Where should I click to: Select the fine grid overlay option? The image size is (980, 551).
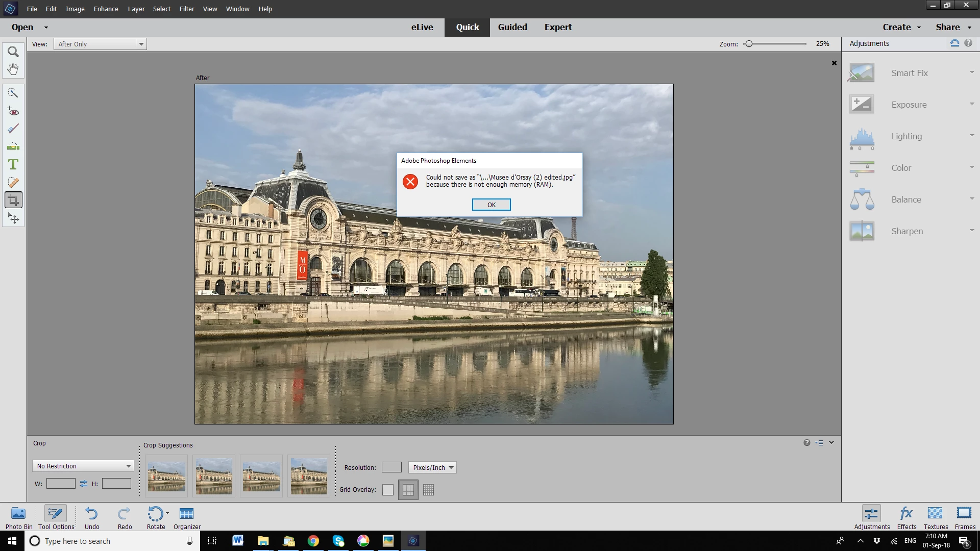[x=429, y=490]
